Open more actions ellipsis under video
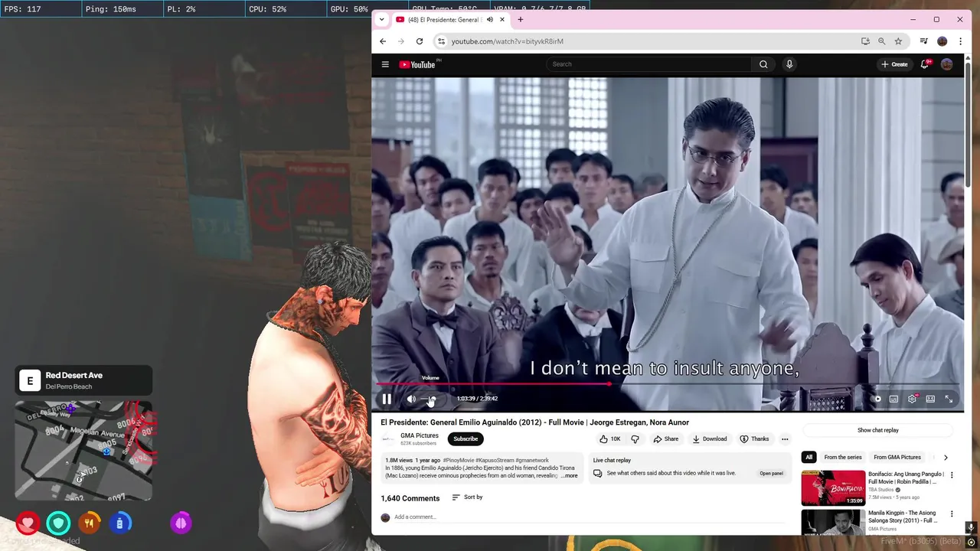 pyautogui.click(x=785, y=439)
